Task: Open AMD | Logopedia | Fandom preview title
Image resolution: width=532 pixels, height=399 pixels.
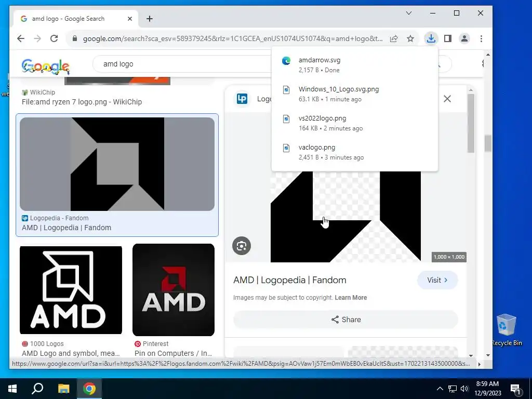Action: (x=290, y=280)
